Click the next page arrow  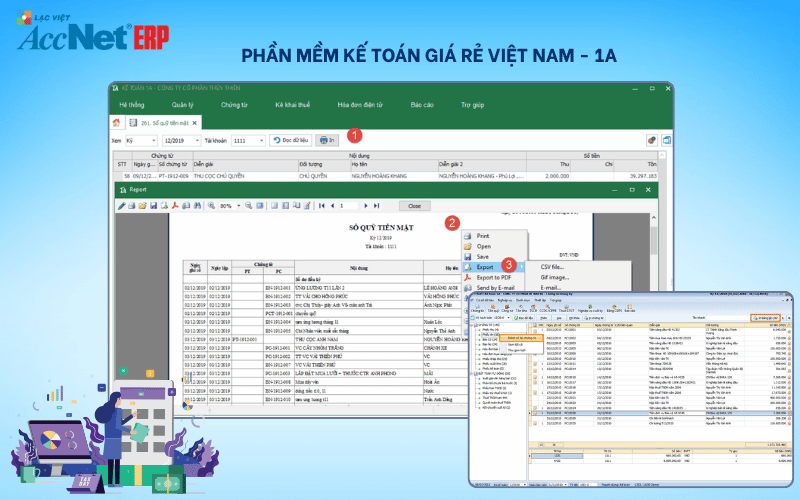365,206
